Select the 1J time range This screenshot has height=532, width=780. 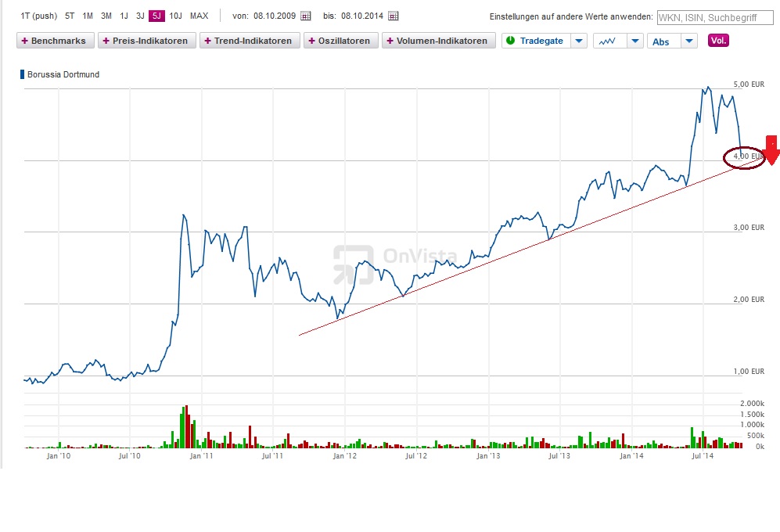[x=124, y=16]
